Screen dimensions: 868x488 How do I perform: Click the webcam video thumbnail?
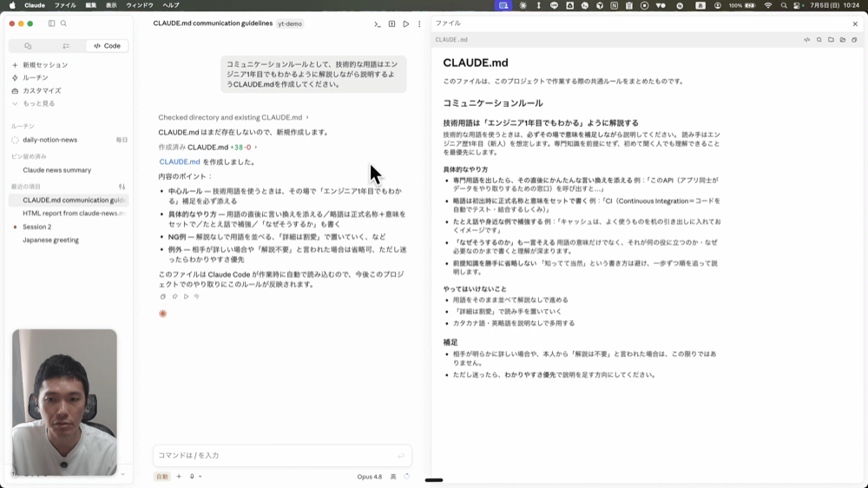point(64,402)
